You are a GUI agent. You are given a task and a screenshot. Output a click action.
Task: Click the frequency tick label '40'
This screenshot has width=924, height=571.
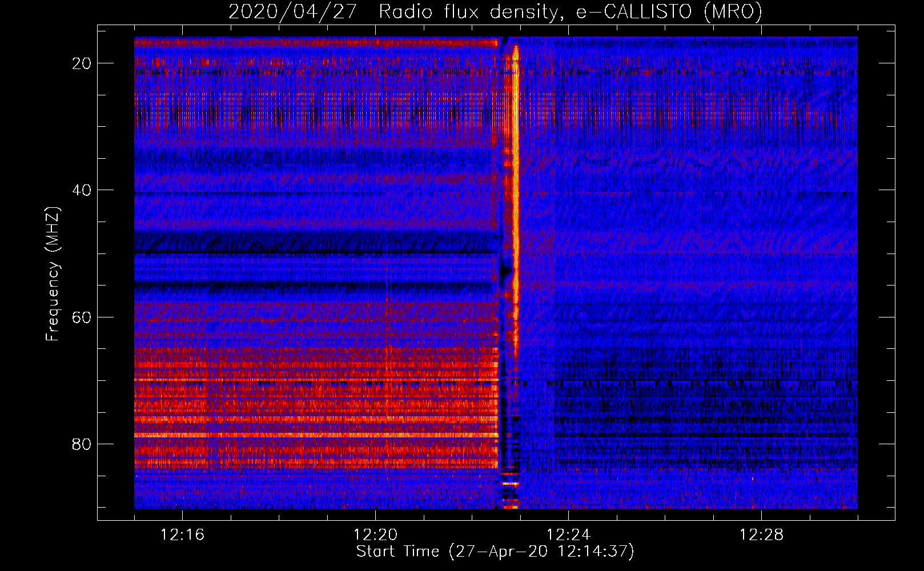82,190
